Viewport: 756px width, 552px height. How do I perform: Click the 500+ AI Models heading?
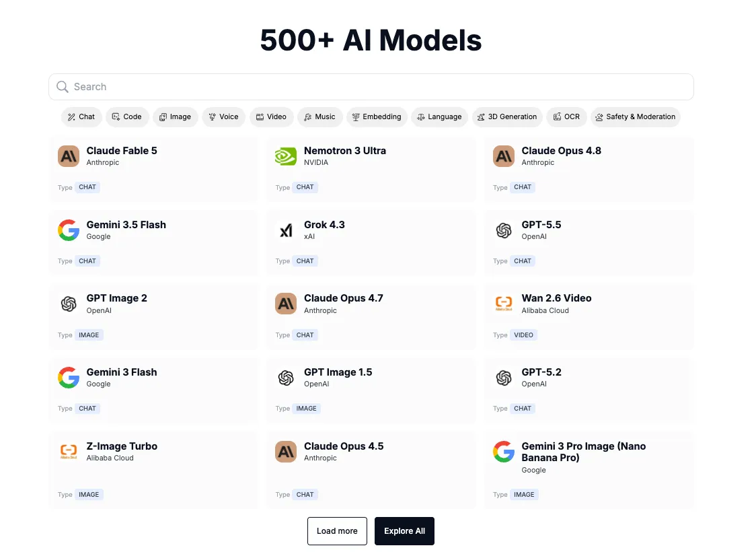click(x=371, y=40)
